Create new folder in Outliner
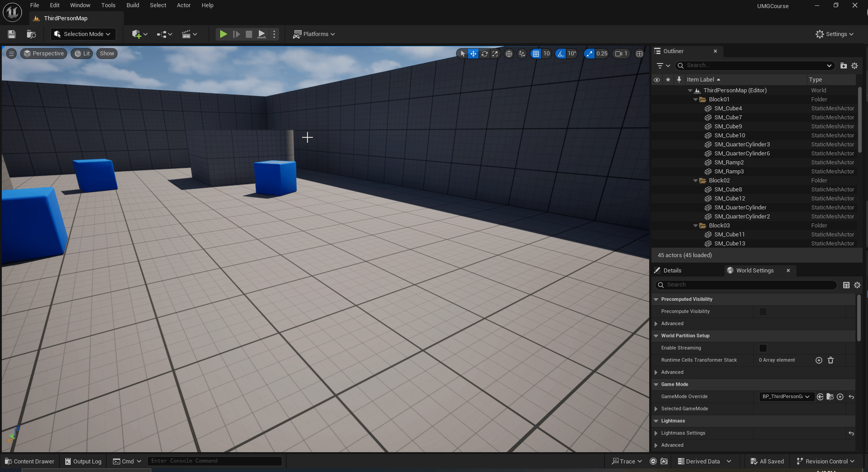The image size is (868, 472). (x=843, y=66)
